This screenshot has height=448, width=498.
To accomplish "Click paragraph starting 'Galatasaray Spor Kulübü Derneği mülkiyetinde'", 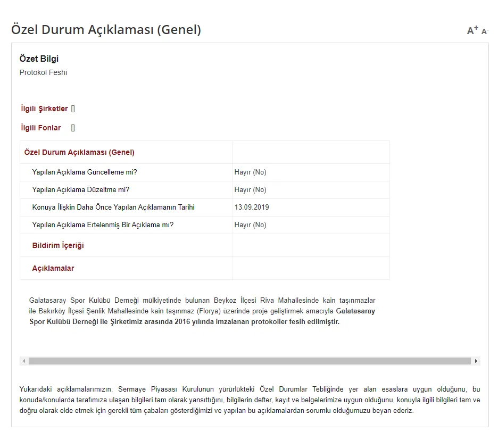I will click(x=202, y=311).
